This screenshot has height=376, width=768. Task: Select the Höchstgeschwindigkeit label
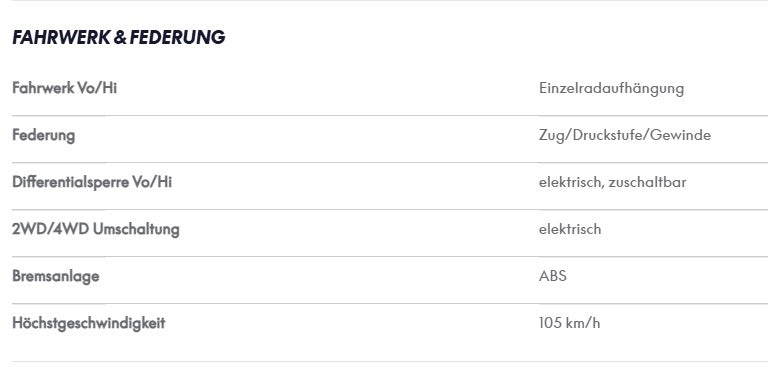tap(89, 324)
